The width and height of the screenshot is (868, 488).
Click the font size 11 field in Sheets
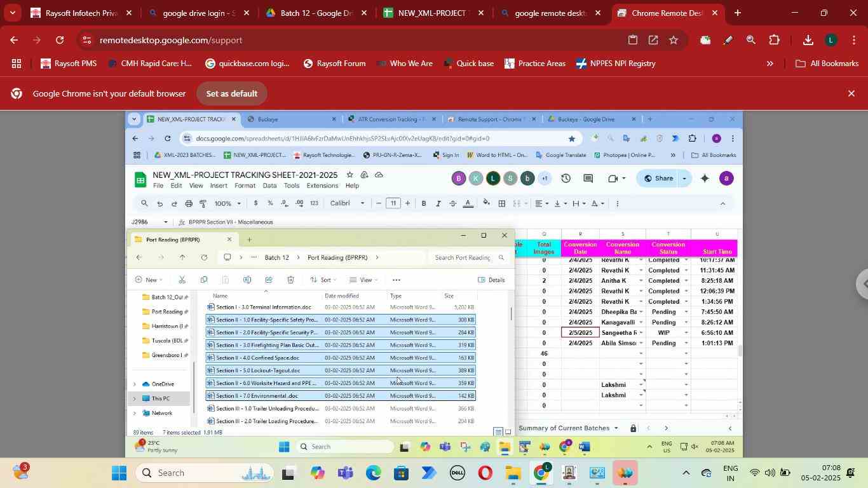(393, 203)
